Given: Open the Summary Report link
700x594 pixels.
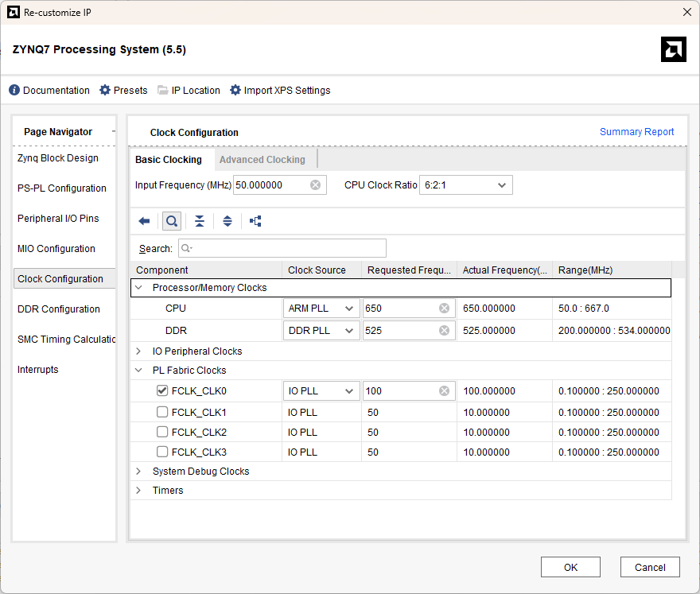Looking at the screenshot, I should coord(636,132).
